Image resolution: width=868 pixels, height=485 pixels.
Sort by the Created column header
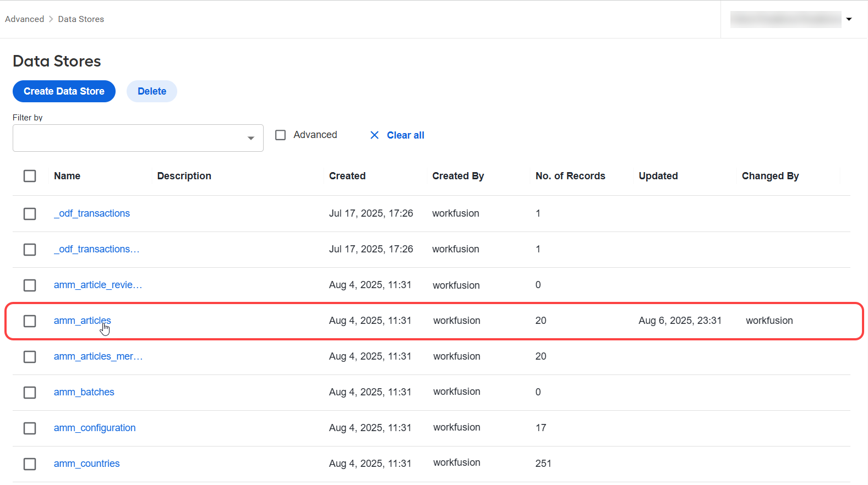click(347, 176)
